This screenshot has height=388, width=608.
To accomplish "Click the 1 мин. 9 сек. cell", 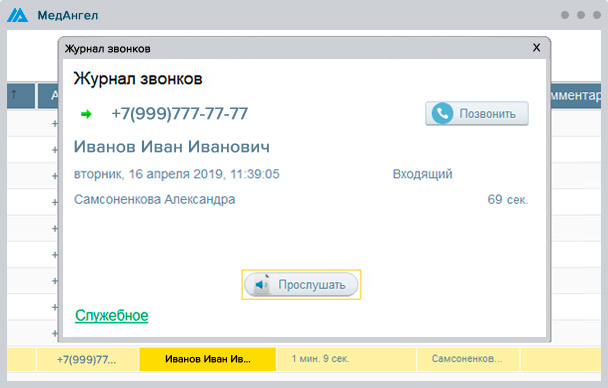I will click(346, 359).
